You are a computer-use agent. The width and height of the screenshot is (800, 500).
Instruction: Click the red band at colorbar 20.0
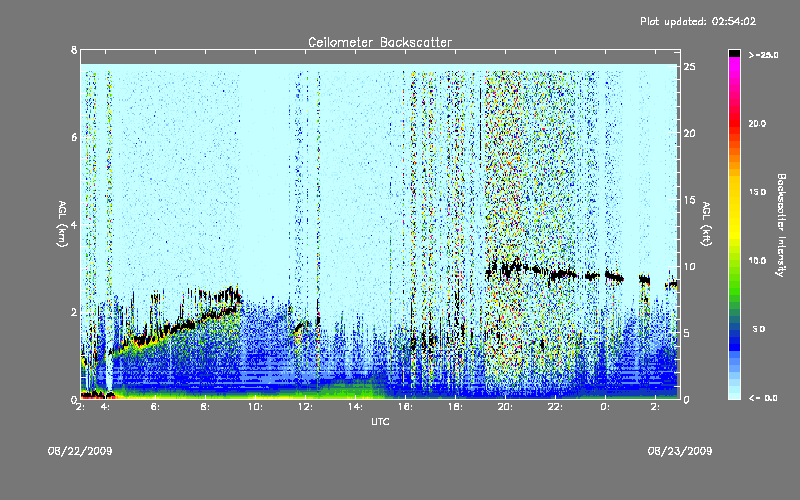[x=734, y=123]
